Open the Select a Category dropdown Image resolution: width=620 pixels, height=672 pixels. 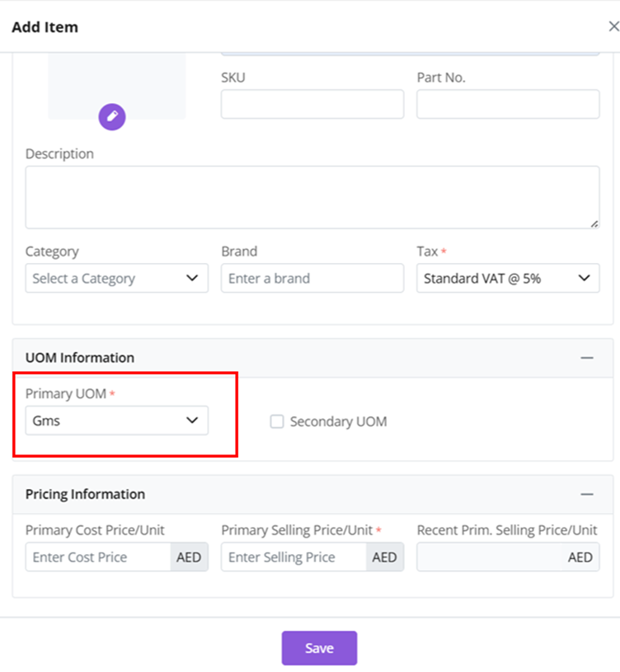point(116,279)
